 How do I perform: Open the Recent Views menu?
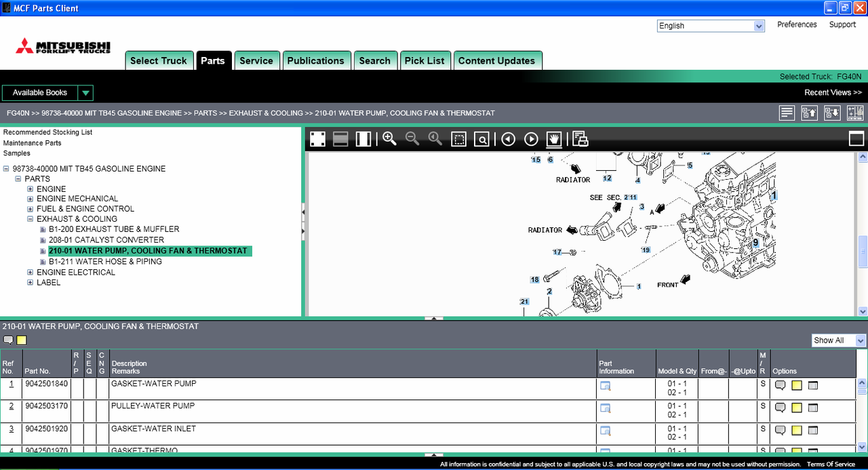833,93
